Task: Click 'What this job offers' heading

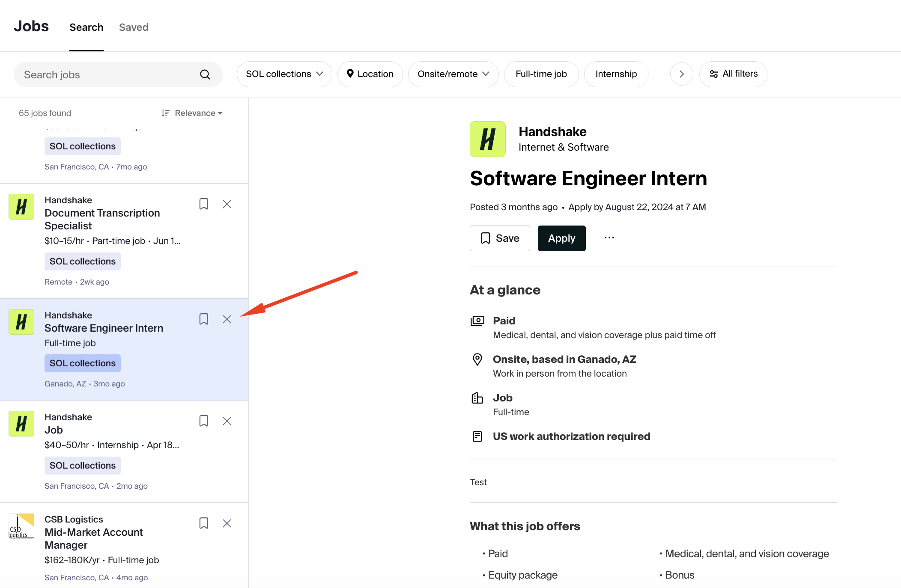Action: (525, 526)
